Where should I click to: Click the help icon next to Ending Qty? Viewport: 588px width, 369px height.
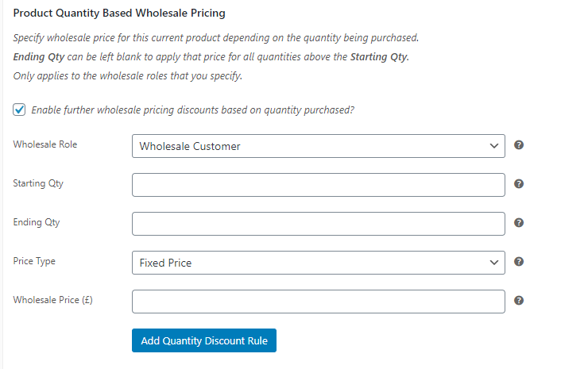[x=519, y=223]
